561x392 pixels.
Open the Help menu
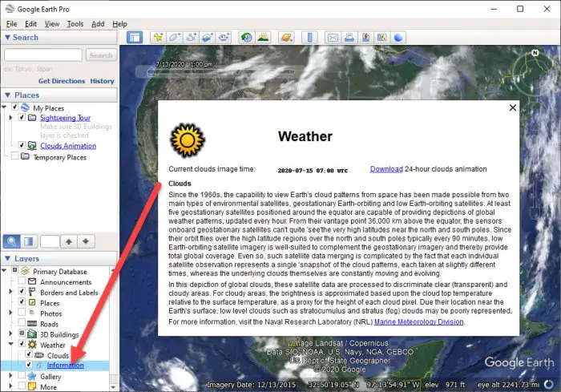[119, 23]
